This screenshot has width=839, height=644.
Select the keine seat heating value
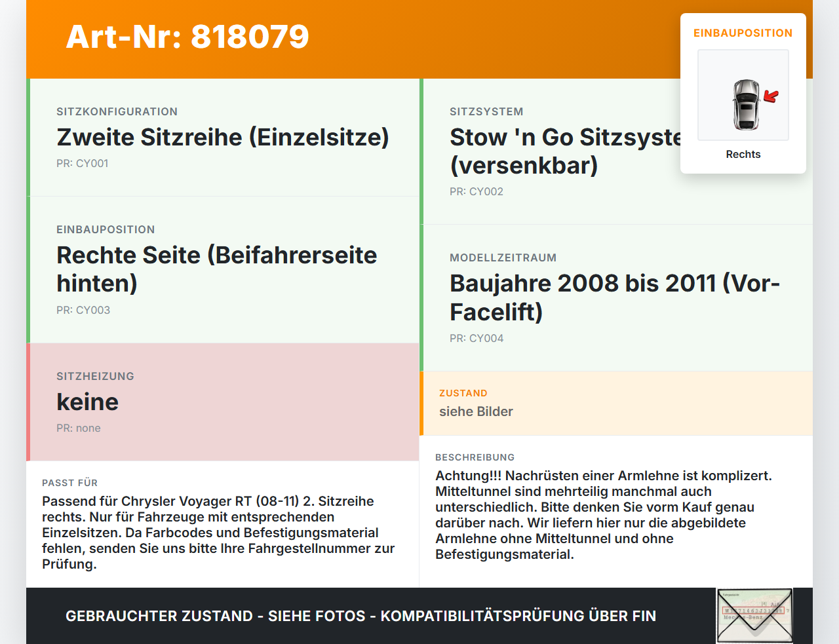(88, 402)
